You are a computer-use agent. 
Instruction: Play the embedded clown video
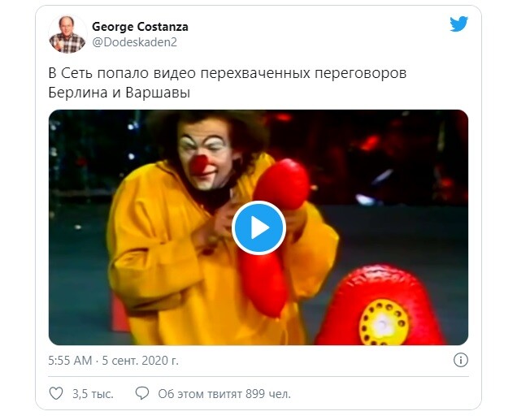tap(258, 227)
